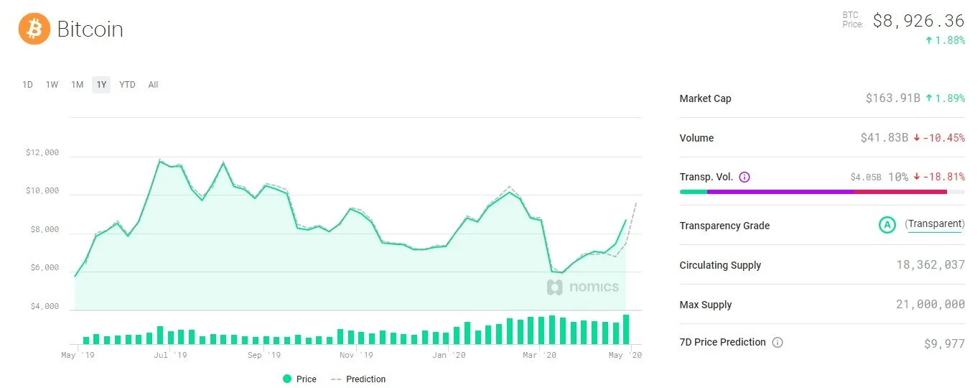Click the tallest volume bar near May '20
Viewport: 980px width, 388px height.
coord(626,329)
